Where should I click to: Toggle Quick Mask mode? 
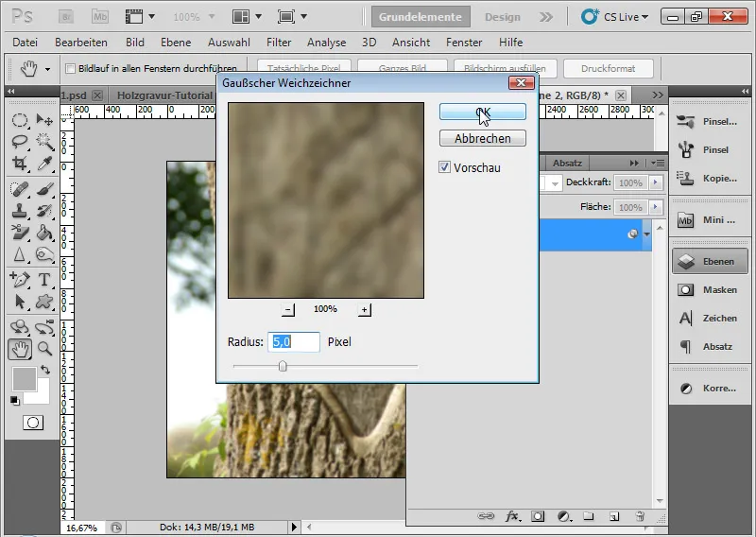[33, 423]
